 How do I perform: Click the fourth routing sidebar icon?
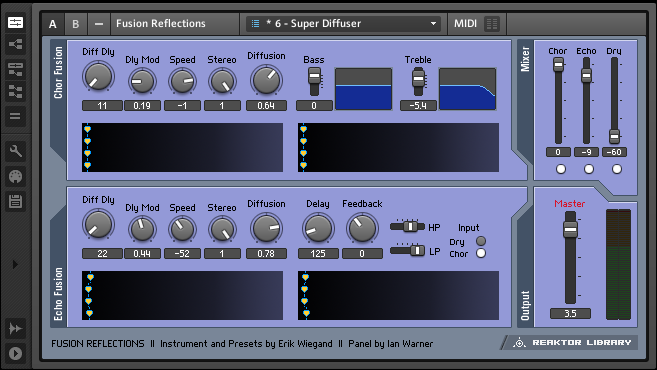click(16, 91)
